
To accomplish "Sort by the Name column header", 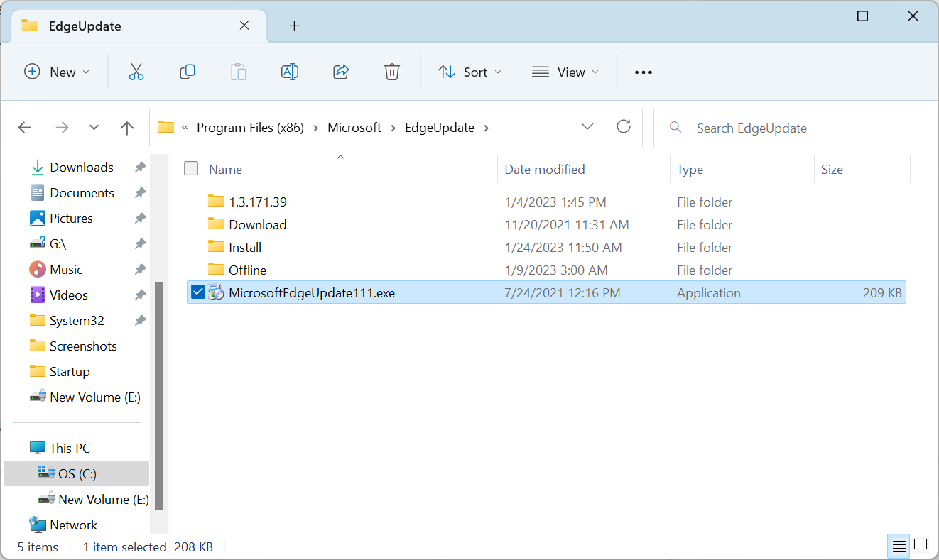I will point(225,169).
